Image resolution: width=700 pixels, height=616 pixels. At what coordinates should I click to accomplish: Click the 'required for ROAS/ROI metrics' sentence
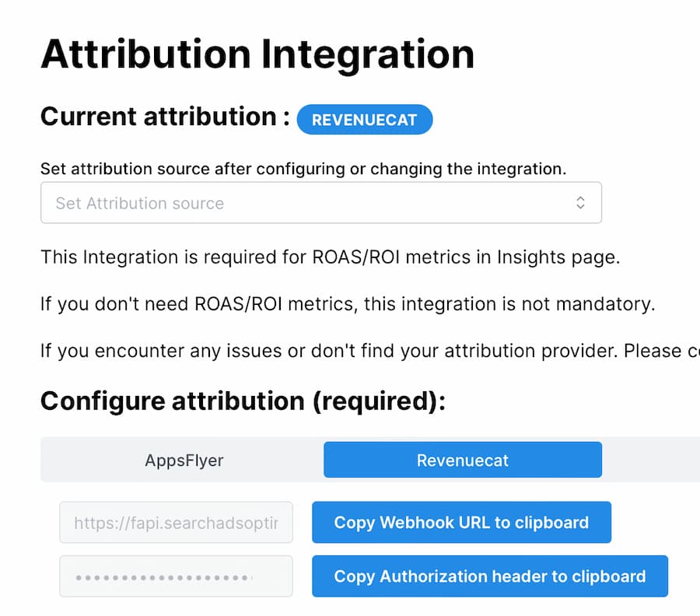pos(330,257)
